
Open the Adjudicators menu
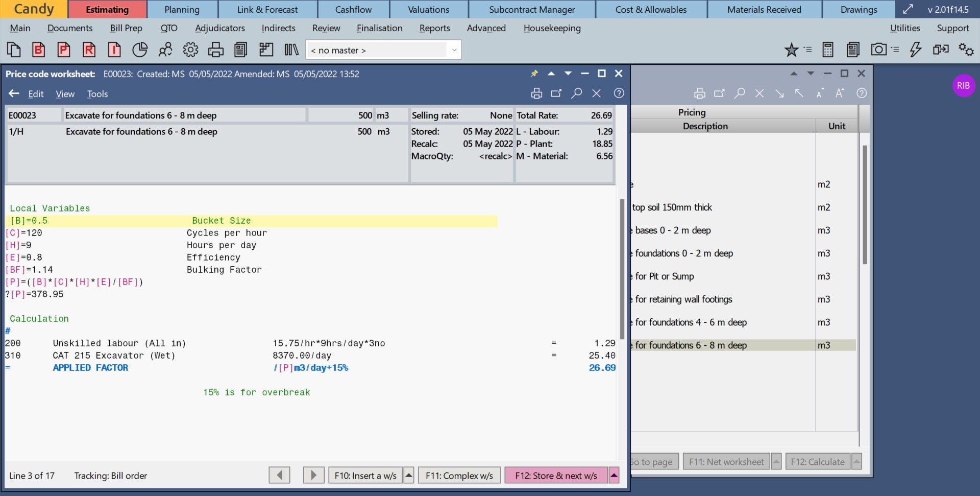pos(220,28)
